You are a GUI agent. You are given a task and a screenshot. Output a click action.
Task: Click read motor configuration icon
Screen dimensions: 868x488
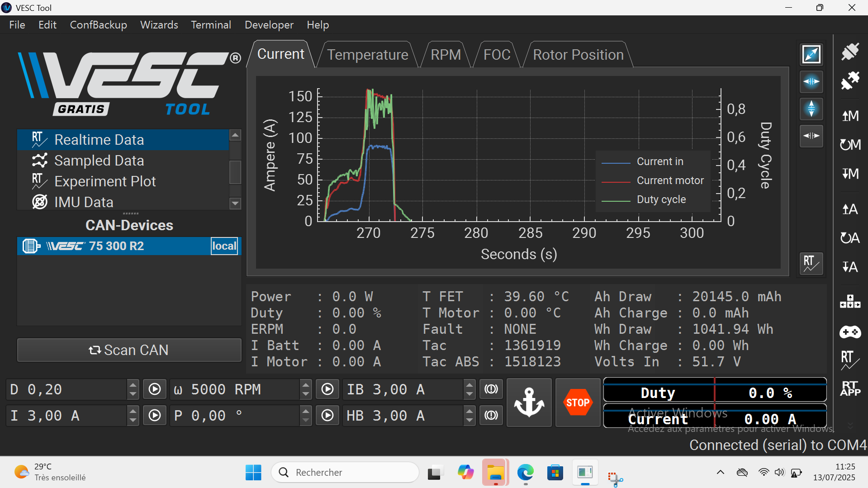point(850,116)
